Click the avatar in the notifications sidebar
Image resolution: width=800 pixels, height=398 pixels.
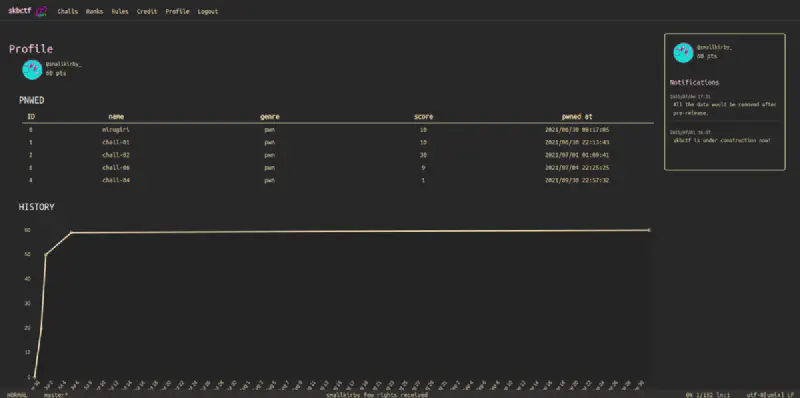[683, 53]
